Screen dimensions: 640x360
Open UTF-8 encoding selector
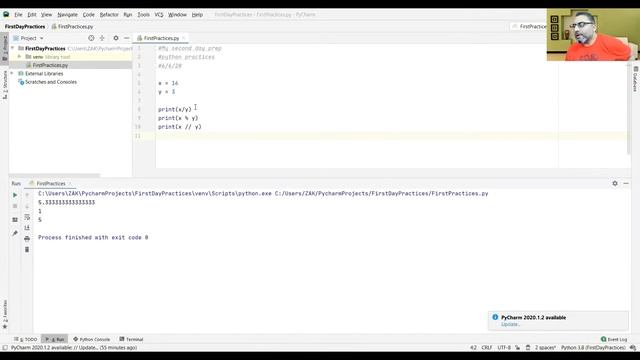point(504,348)
